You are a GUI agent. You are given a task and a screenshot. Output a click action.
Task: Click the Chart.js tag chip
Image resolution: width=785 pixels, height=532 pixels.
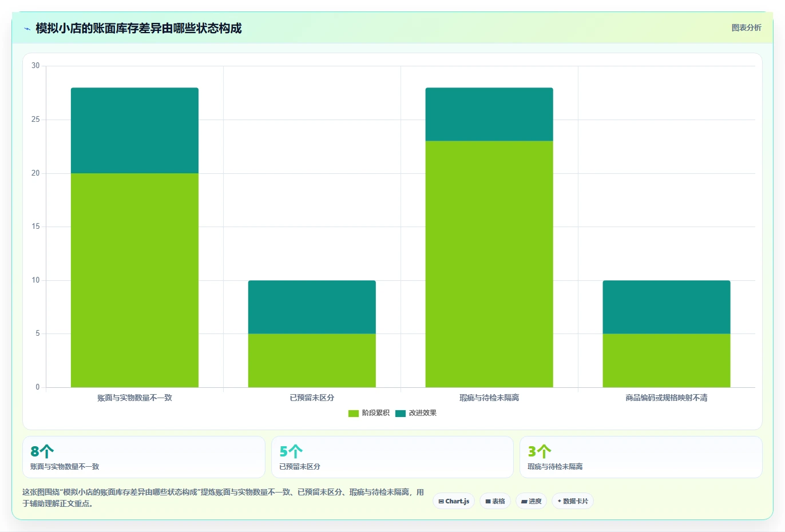[454, 501]
